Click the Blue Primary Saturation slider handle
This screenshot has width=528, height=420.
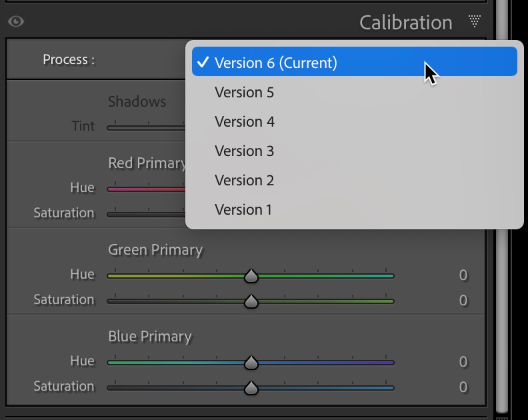[251, 387]
